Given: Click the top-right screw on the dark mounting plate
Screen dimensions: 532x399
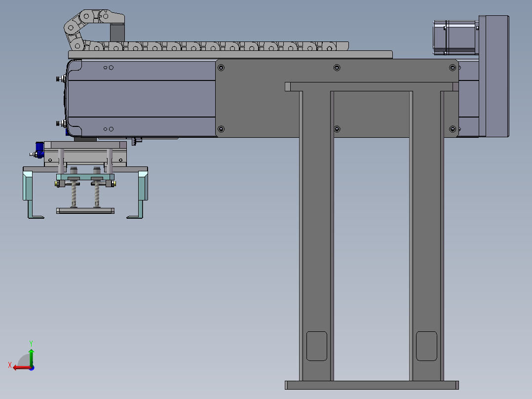Looking at the screenshot, I should pyautogui.click(x=452, y=68).
